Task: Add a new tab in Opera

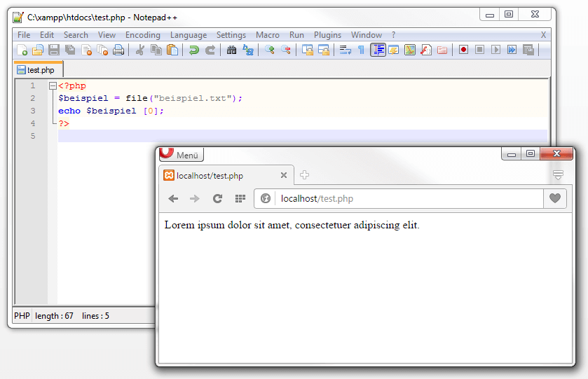Action: click(304, 175)
